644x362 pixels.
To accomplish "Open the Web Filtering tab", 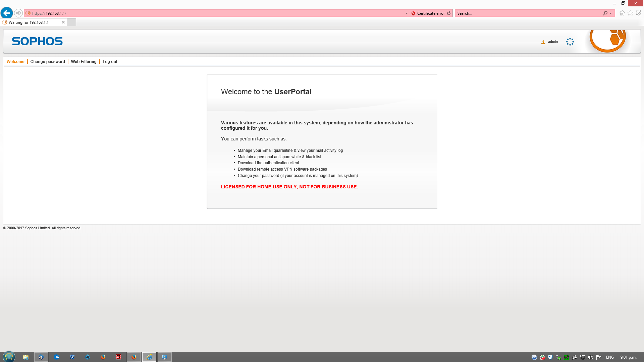I will 84,62.
